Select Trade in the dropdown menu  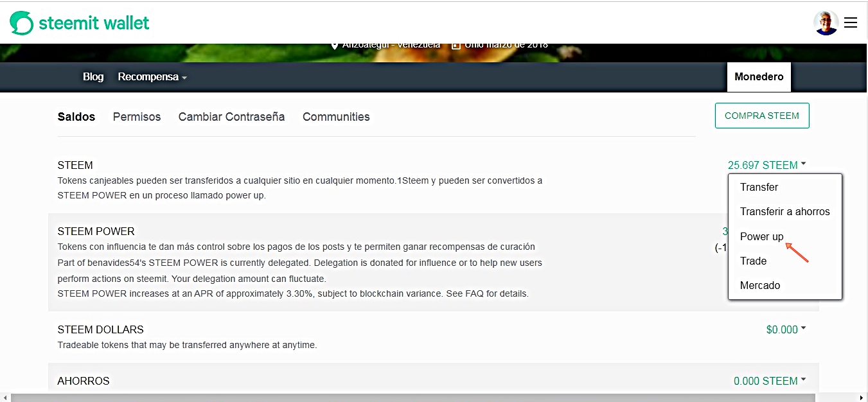click(x=753, y=261)
